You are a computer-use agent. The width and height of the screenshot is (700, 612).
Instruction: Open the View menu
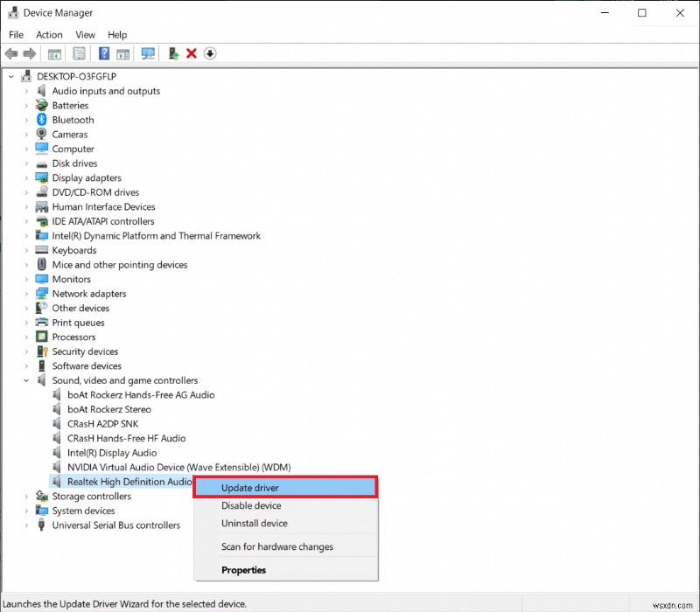coord(85,35)
